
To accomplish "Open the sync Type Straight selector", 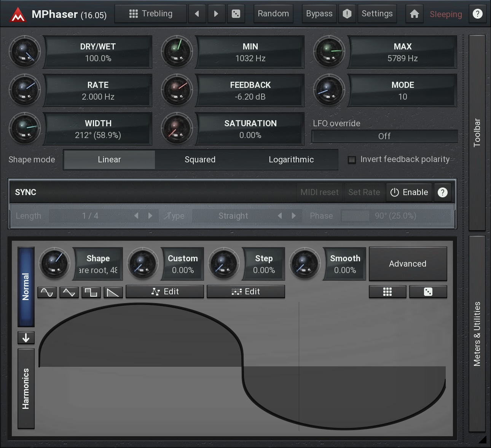I will click(x=233, y=216).
